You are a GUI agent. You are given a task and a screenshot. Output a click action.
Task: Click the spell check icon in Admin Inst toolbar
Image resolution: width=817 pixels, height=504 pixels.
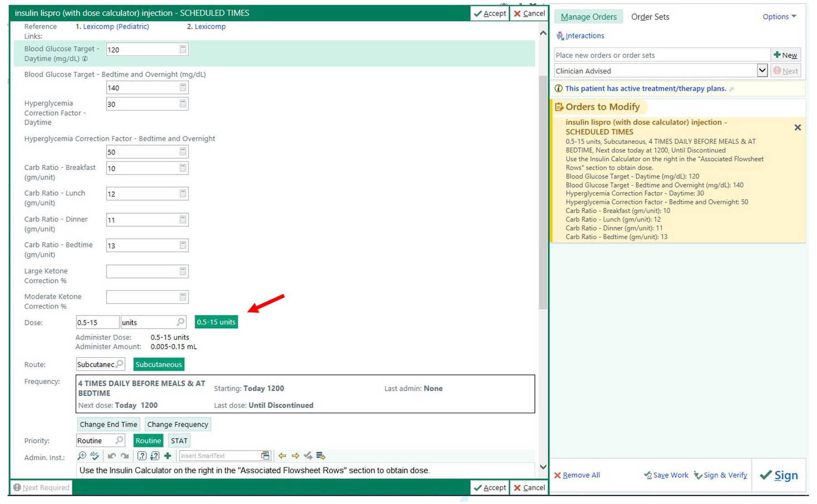95,456
